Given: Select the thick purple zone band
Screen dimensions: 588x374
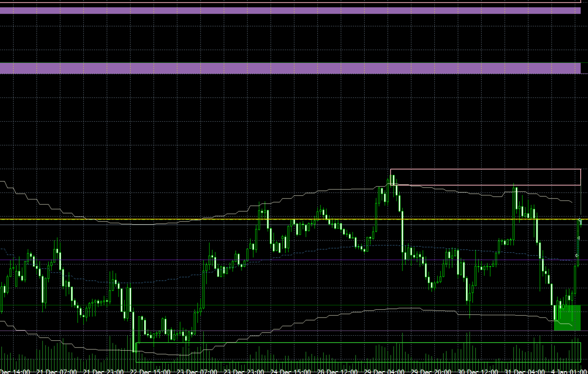Looking at the screenshot, I should coord(290,68).
